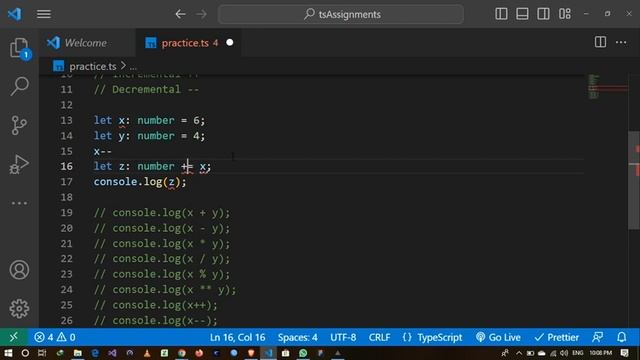
Task: Open the Customize Layout icon
Action: pos(565,14)
